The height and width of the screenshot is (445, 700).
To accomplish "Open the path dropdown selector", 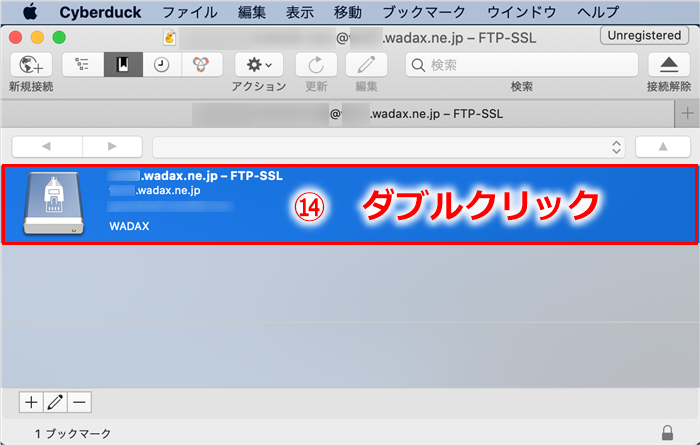I will [388, 147].
